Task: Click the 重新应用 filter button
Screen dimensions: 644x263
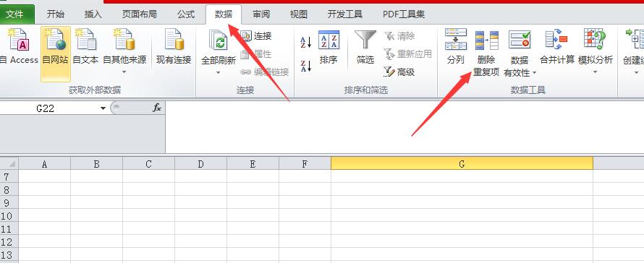Action: coord(407,54)
